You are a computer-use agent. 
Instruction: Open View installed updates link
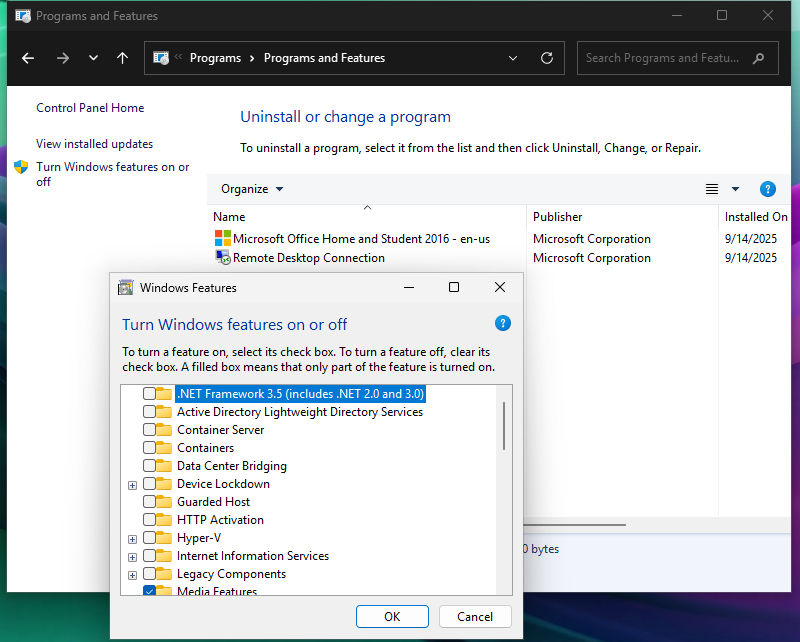coord(94,144)
